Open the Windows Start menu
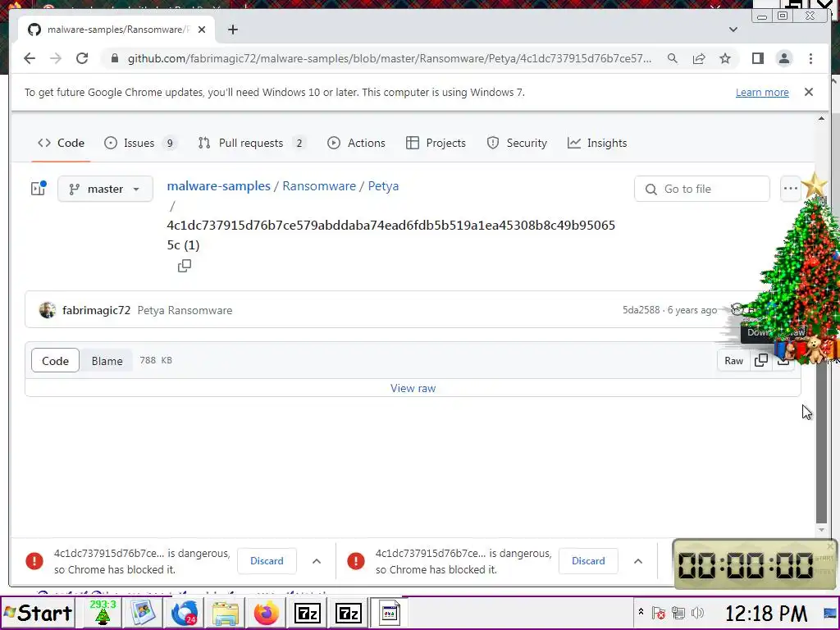This screenshot has width=840, height=630. (38, 614)
